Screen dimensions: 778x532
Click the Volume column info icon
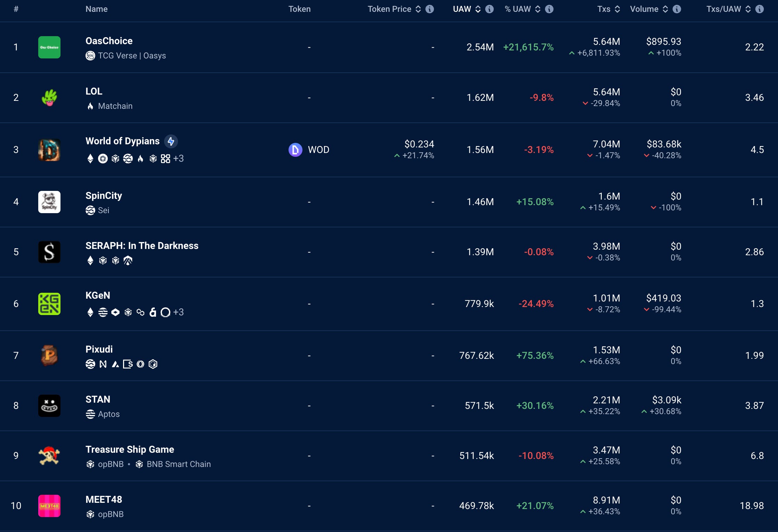click(x=677, y=9)
